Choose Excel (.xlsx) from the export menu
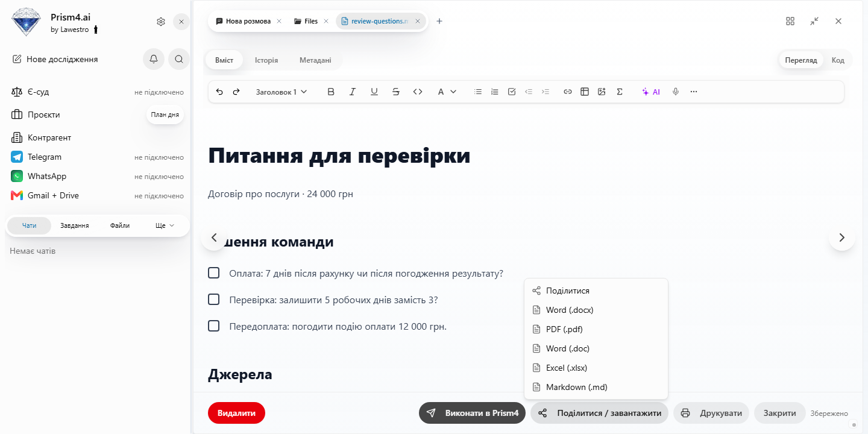The width and height of the screenshot is (868, 434). pos(596,368)
